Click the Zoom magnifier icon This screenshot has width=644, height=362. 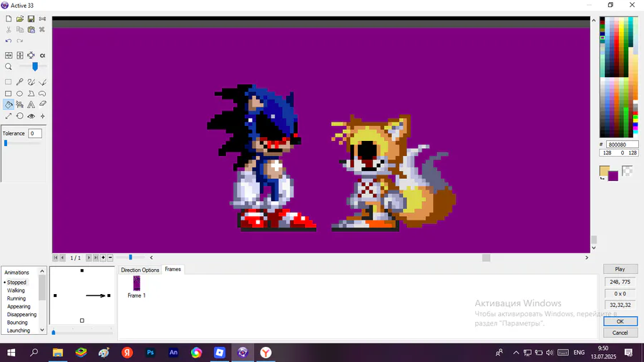pyautogui.click(x=8, y=67)
